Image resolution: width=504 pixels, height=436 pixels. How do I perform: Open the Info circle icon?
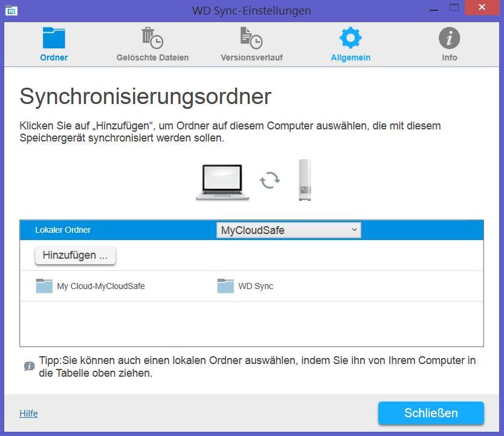(x=450, y=37)
